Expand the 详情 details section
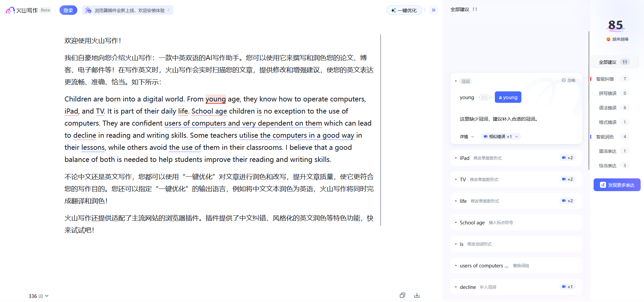Image resolution: width=644 pixels, height=302 pixels. 467,137
